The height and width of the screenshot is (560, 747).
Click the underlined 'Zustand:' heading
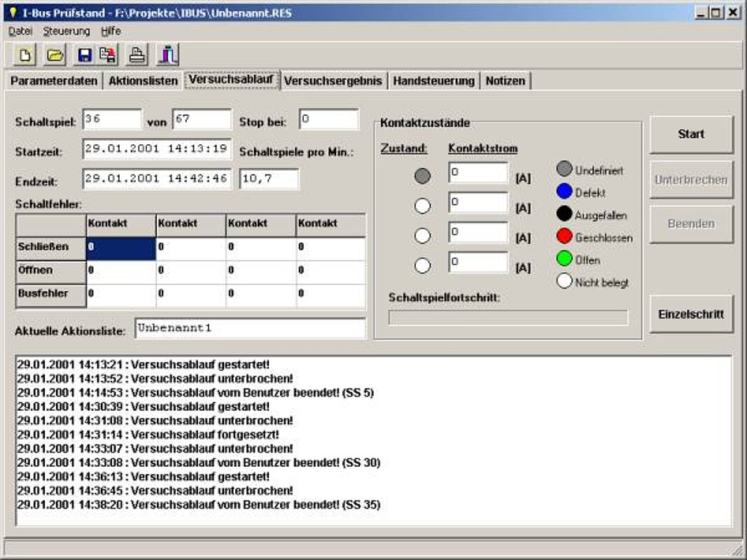(404, 148)
